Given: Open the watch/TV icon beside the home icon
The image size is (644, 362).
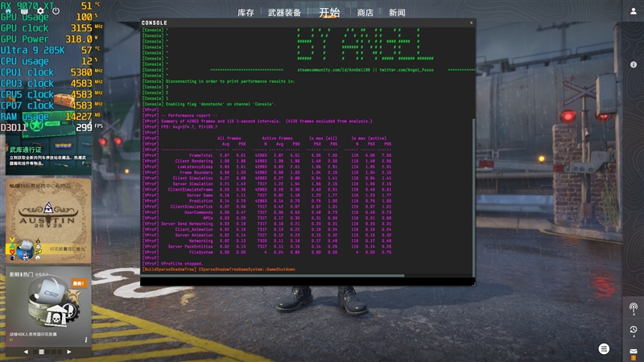Looking at the screenshot, I should [x=25, y=11].
